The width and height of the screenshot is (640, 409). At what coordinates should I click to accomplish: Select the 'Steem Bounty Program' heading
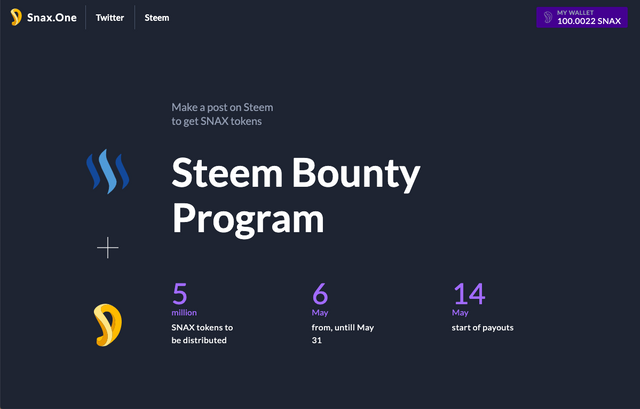click(296, 196)
